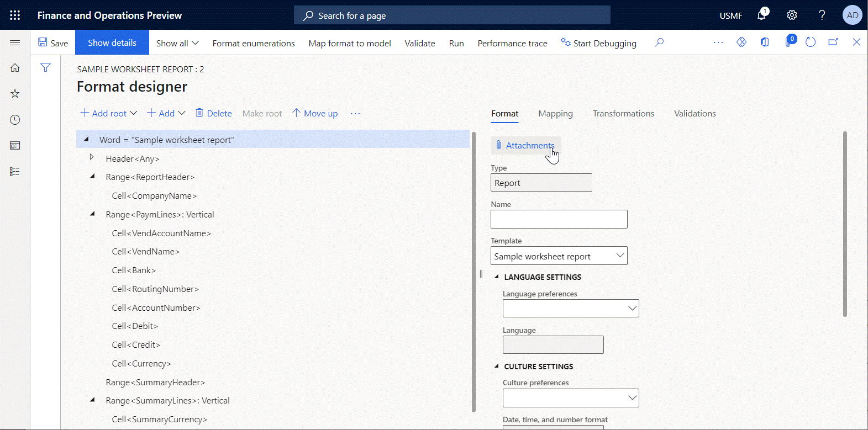
Task: Open the Language preferences dropdown
Action: pyautogui.click(x=632, y=309)
